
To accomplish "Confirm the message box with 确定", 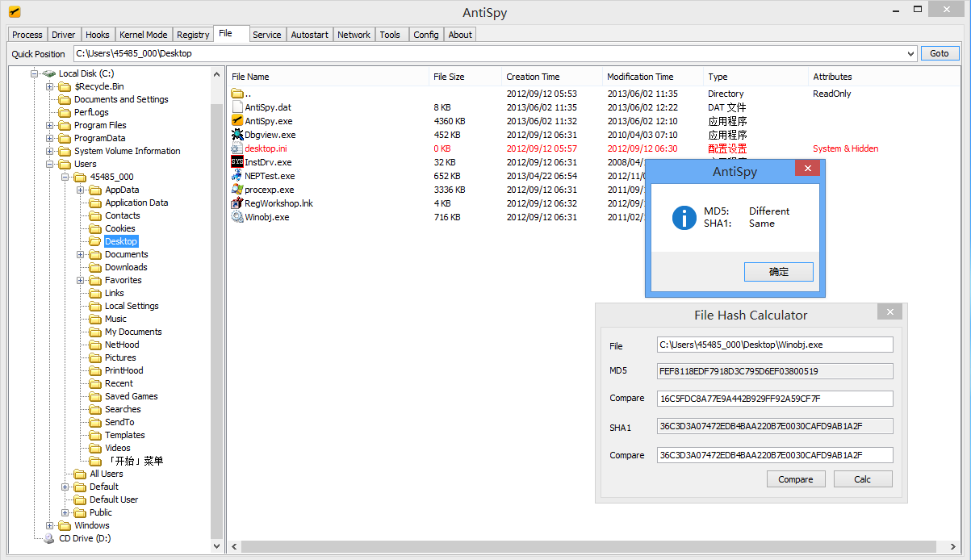I will click(x=779, y=272).
